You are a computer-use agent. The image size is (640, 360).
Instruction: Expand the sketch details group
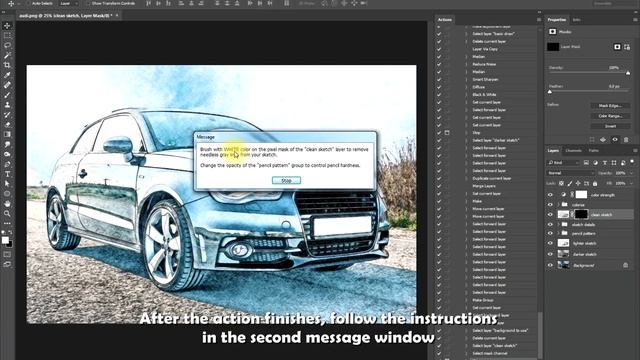coord(558,224)
